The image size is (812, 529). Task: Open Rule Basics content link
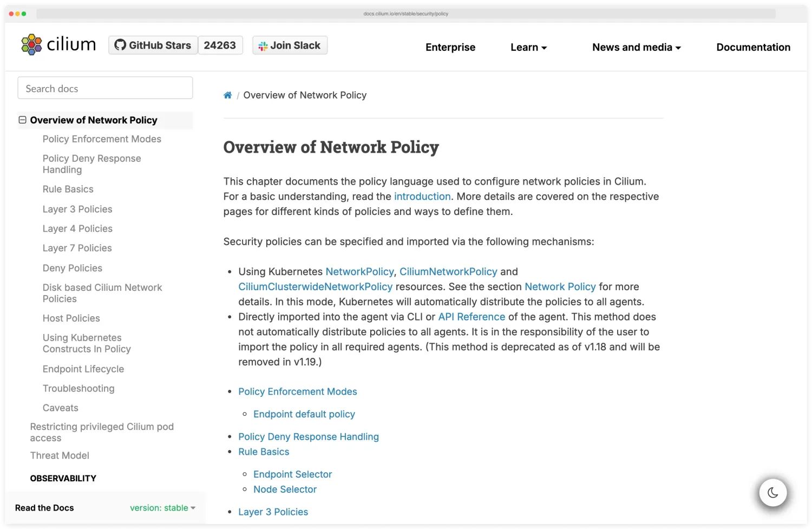click(x=264, y=452)
